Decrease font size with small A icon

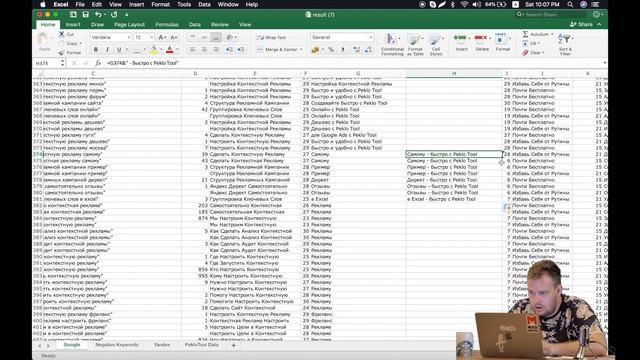coord(174,38)
